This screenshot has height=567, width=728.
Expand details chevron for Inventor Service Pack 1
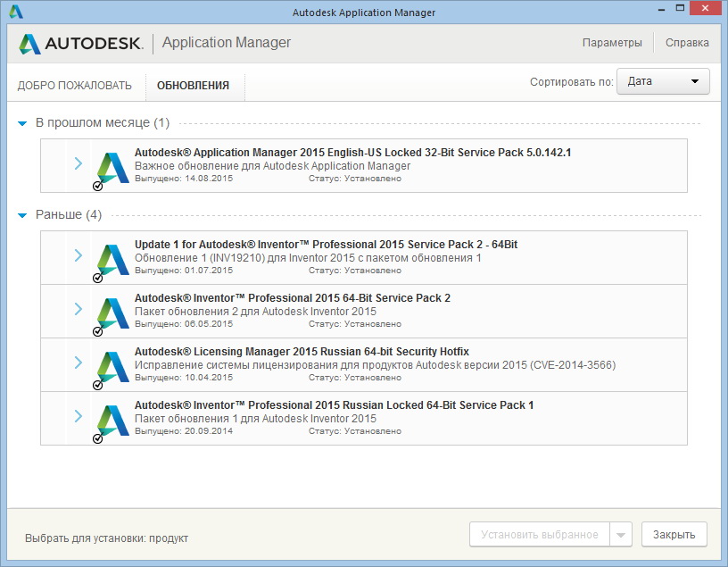click(78, 415)
